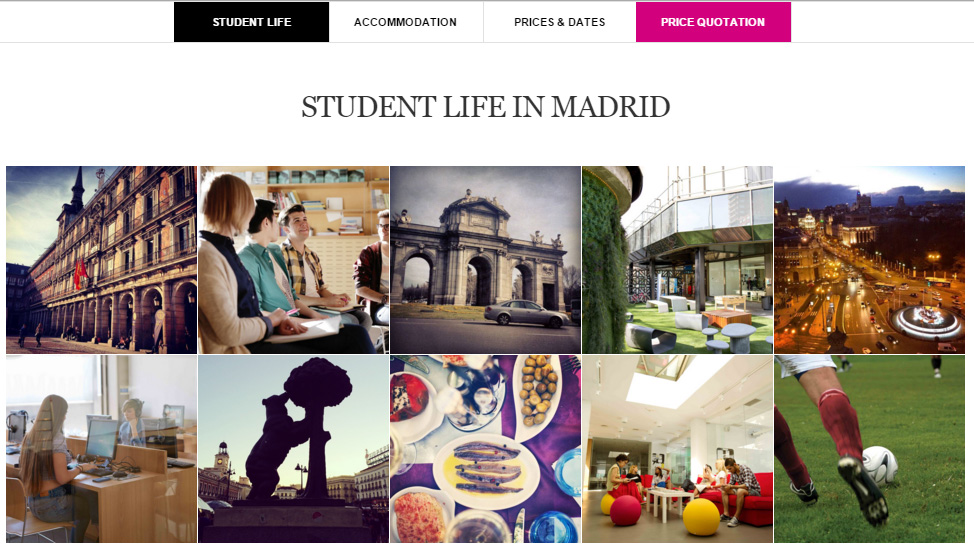Open the bear and tree statue photo
Screen dimensions: 974x550
tap(293, 449)
